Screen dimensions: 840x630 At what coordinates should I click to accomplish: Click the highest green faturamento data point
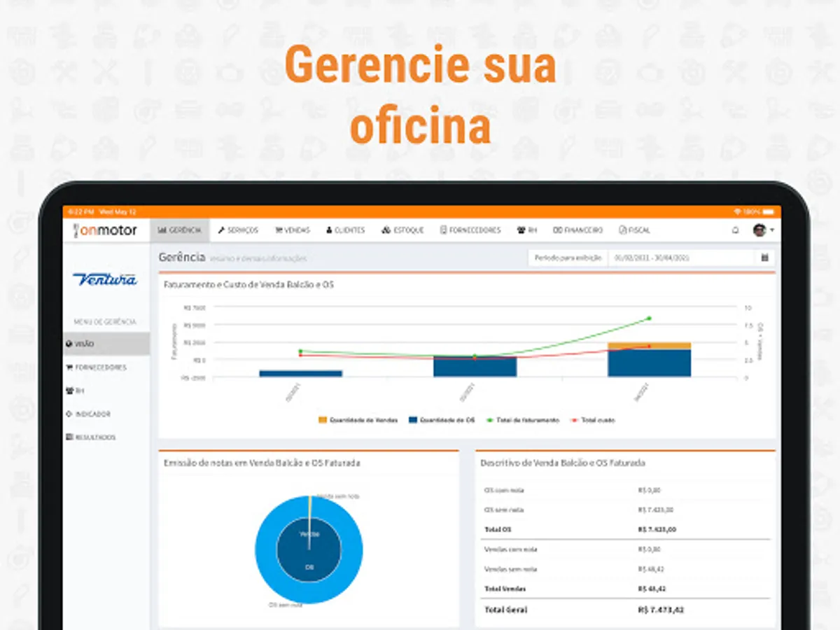tap(649, 318)
